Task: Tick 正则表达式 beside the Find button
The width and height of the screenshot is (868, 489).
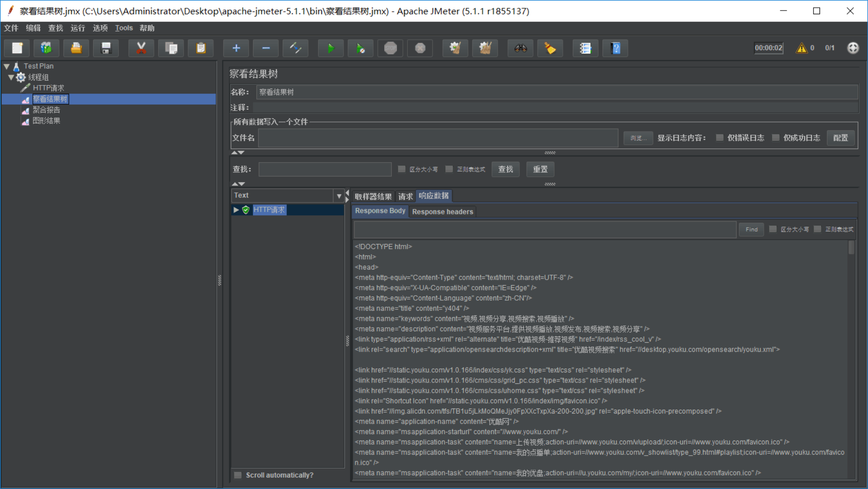Action: 818,229
